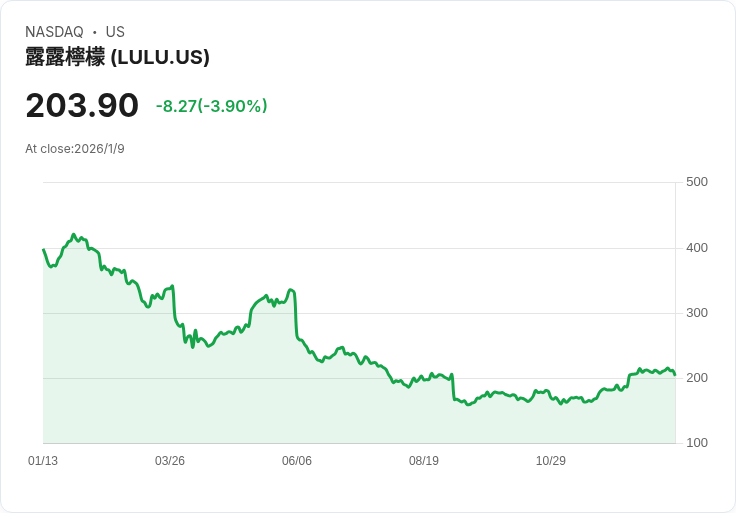Select the 08/19 date on the x-axis
Screen dimensions: 736x513
point(424,461)
